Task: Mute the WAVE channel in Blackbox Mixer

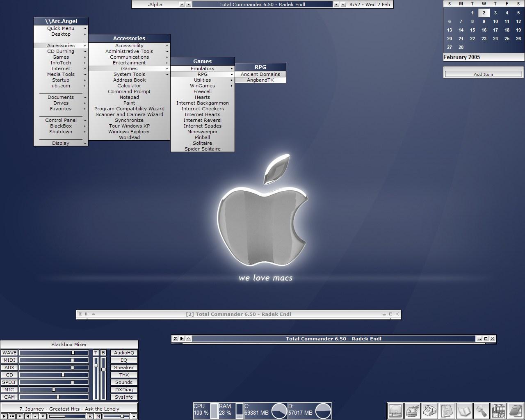Action: [9, 353]
